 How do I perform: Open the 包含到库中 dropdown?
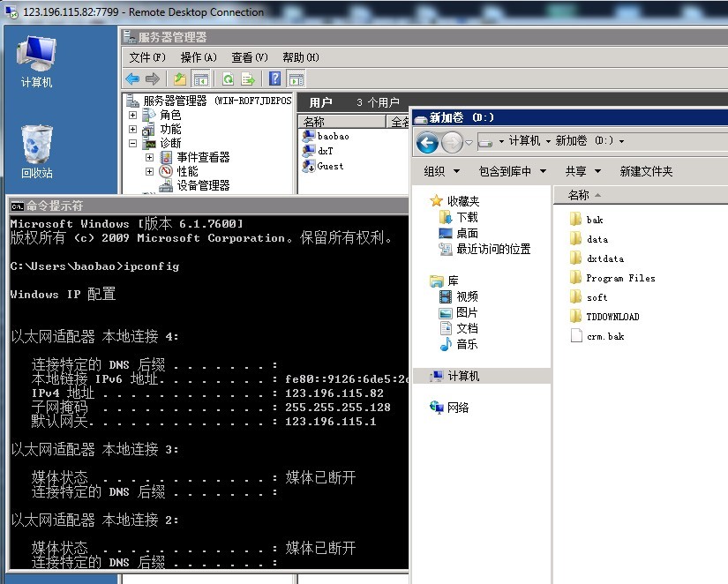tap(512, 171)
